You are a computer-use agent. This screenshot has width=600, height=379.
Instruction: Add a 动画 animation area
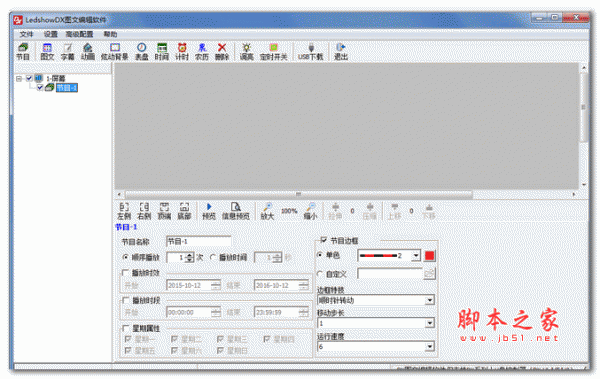tap(88, 52)
